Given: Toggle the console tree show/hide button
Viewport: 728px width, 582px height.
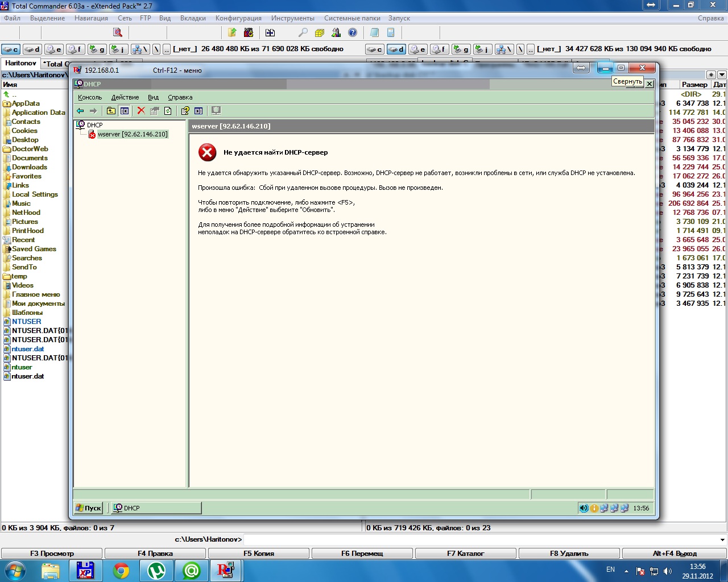Looking at the screenshot, I should pos(124,111).
